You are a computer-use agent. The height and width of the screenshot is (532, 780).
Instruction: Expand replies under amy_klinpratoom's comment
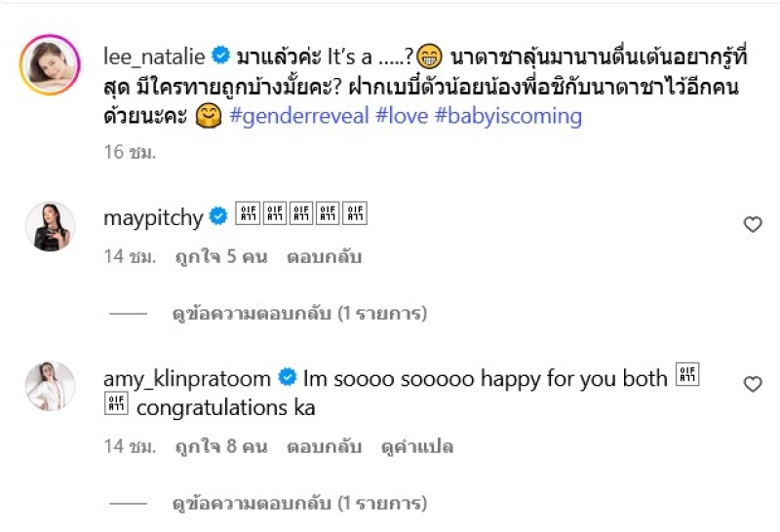(299, 504)
